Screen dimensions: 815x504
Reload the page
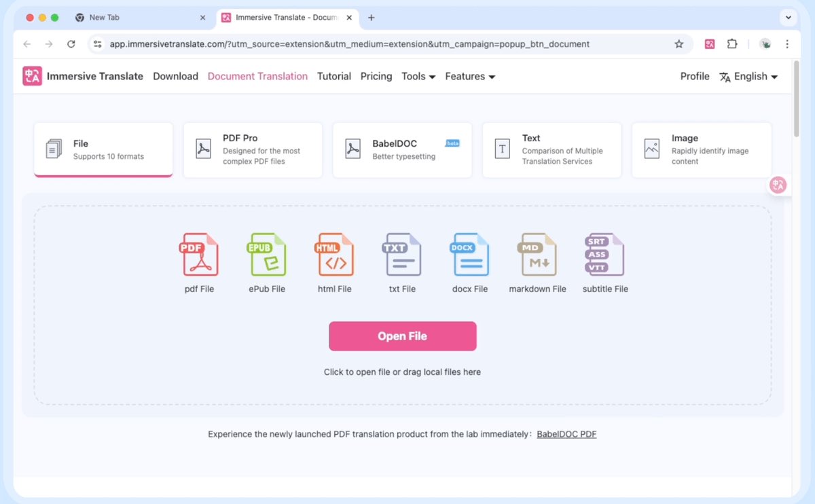[x=71, y=44]
